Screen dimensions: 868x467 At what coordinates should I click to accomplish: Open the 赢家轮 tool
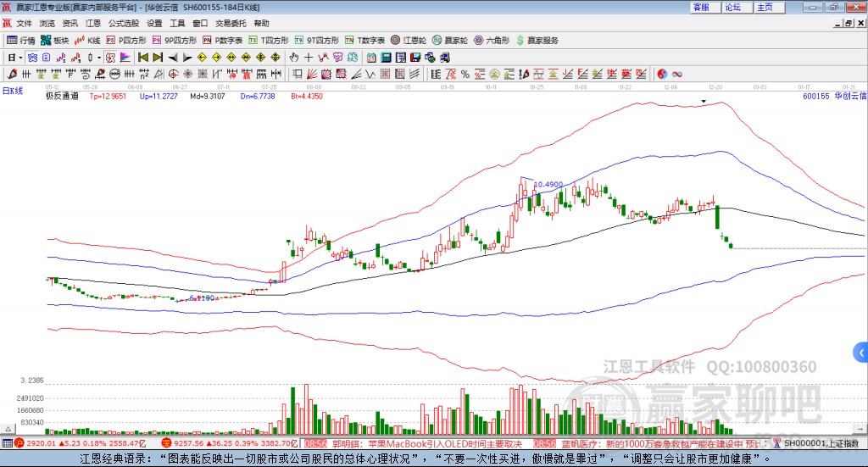[450, 41]
